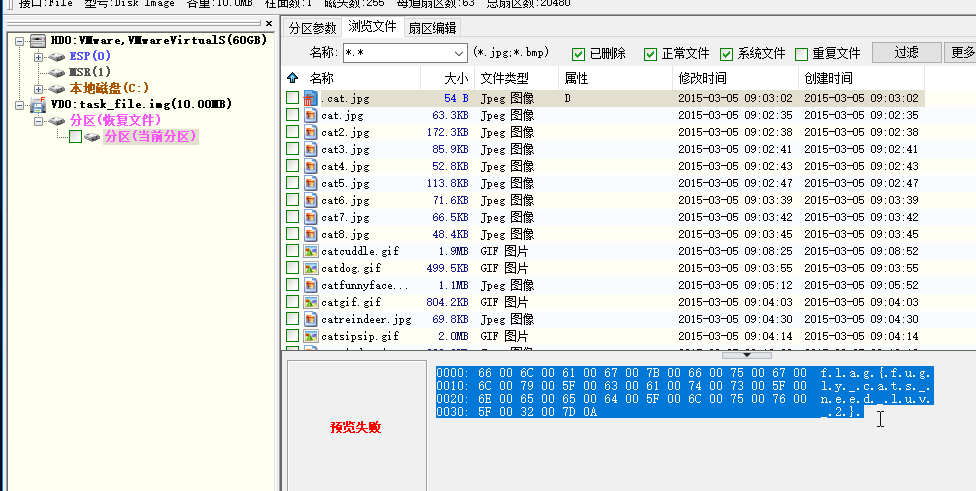Enable the 重复文件 duplicate files checkbox
976x491 pixels.
pos(801,54)
